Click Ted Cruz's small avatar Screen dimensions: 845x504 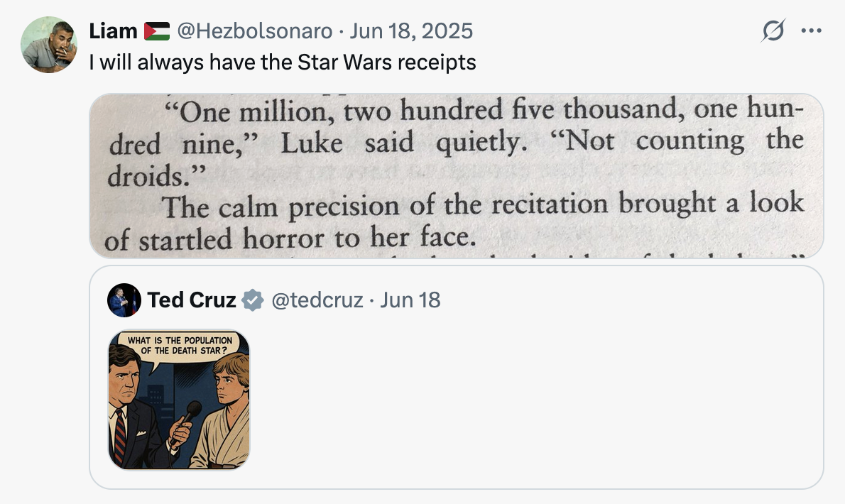[124, 300]
